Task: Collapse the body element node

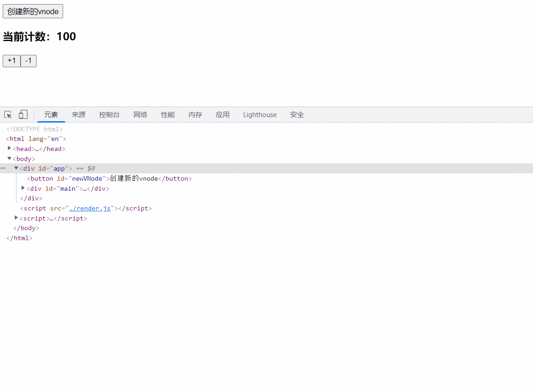Action: click(10, 158)
